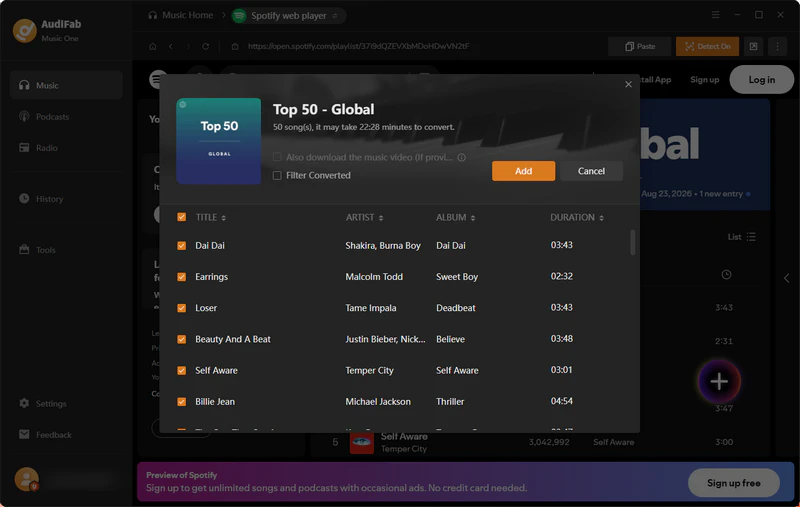Toggle the select-all checkbox in header
Image resolution: width=800 pixels, height=507 pixels.
[182, 217]
